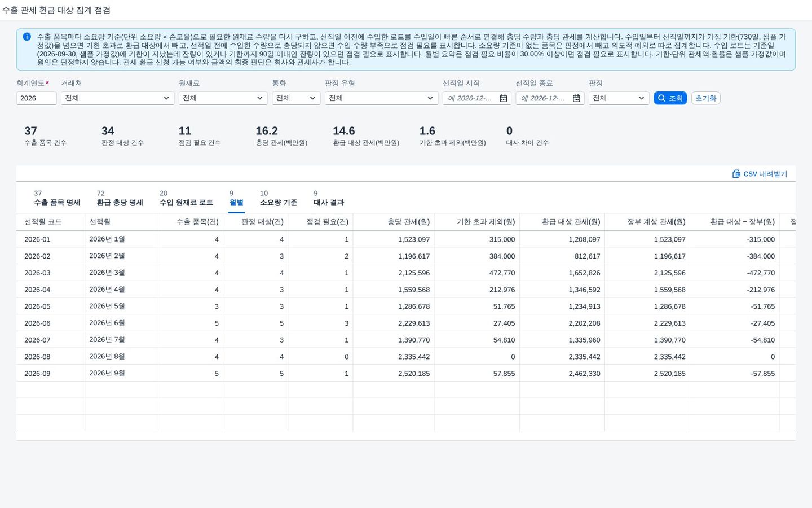Open calendar picker for 선적일 시작

(504, 98)
